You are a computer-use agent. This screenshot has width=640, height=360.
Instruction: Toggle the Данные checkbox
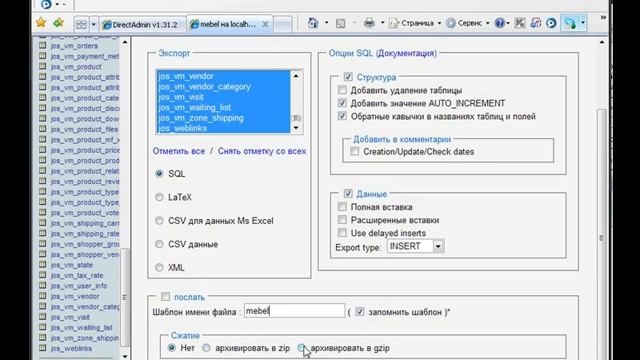[x=348, y=193]
